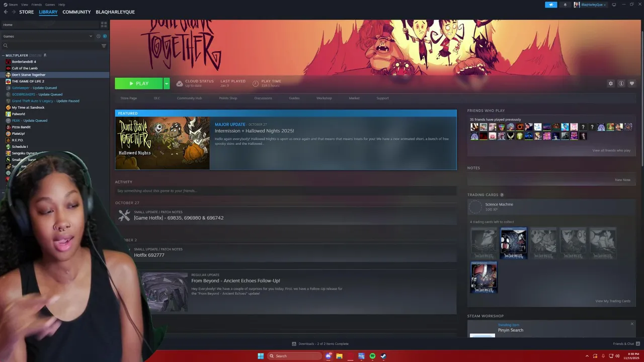Open the Play button options dropdown arrow

tap(166, 83)
